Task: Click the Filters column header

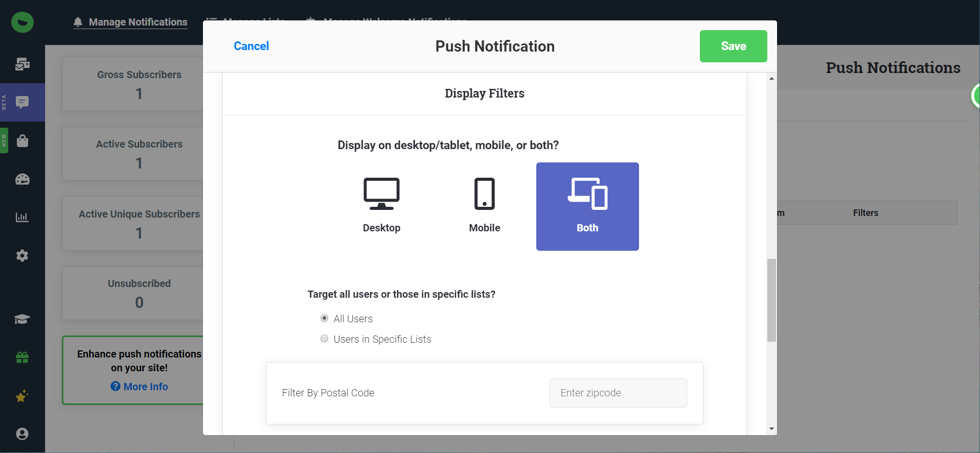Action: point(865,213)
